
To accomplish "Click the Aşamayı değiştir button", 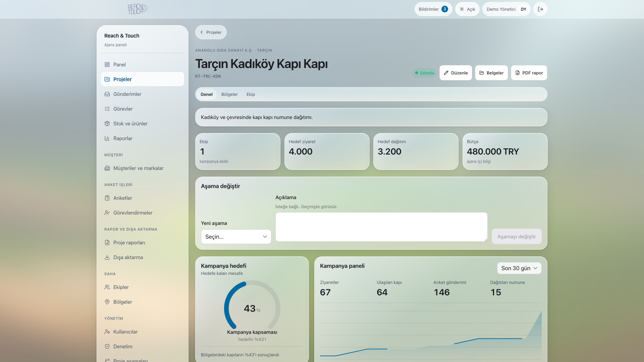I will tap(517, 236).
